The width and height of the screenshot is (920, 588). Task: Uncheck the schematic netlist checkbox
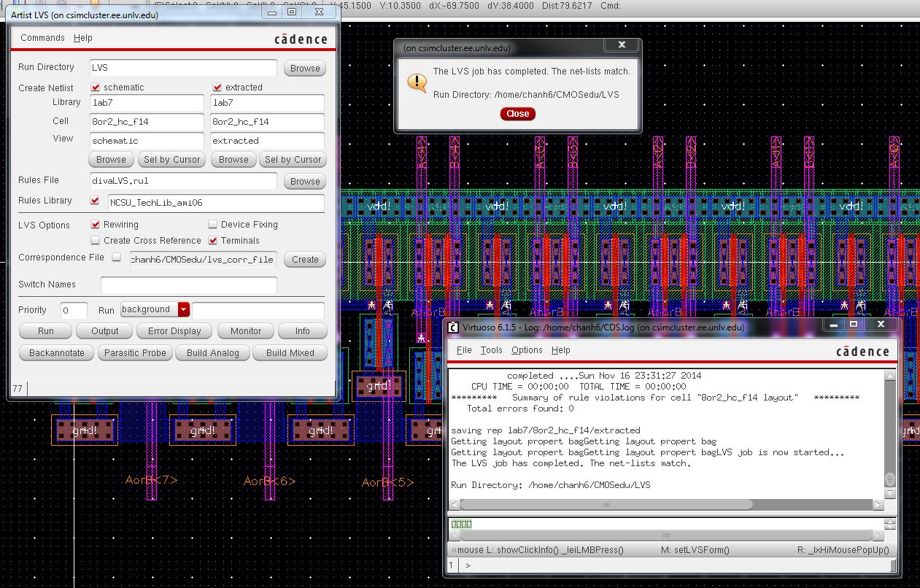click(94, 88)
